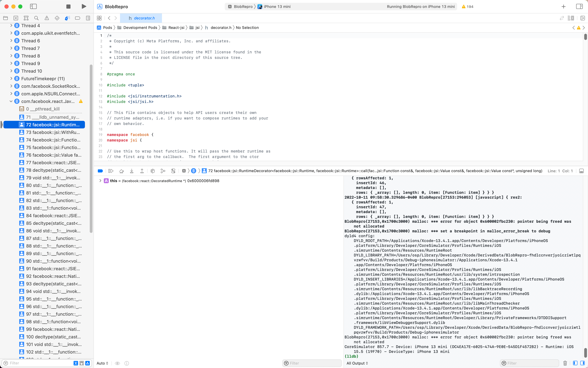The image size is (588, 368).
Task: Click the Step Out debug icon
Action: tap(142, 171)
